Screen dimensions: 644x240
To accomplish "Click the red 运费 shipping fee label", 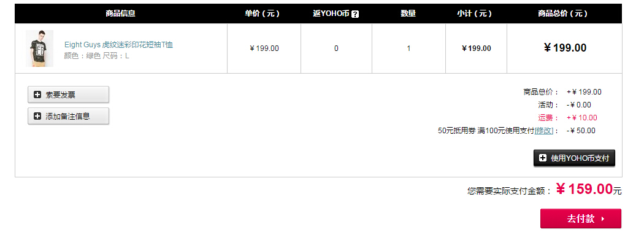I will pos(548,118).
